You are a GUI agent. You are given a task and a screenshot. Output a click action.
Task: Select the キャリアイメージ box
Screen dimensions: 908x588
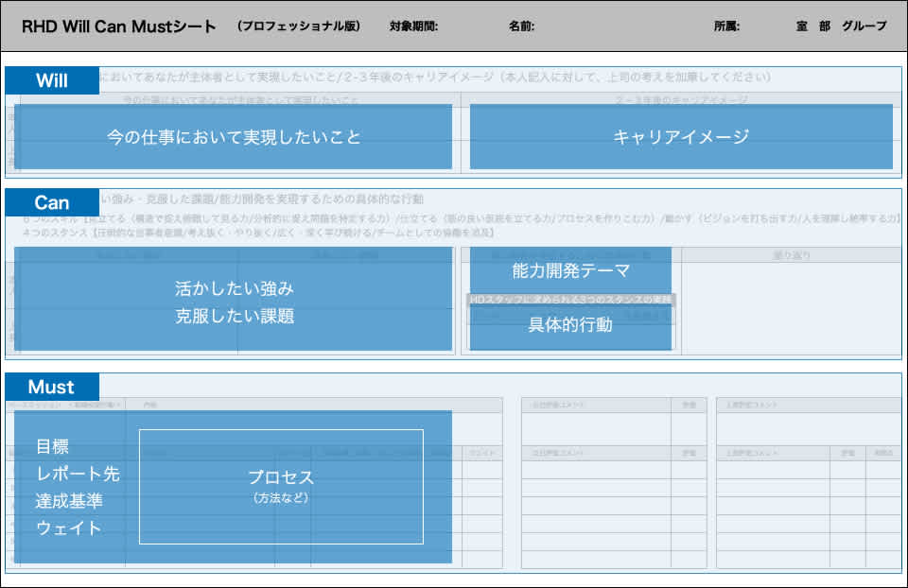tap(681, 137)
